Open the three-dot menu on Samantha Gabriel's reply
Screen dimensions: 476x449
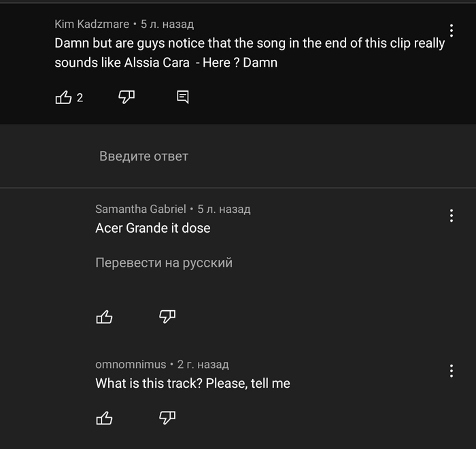[452, 216]
